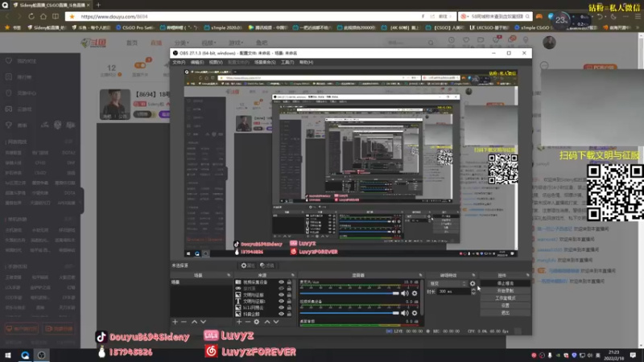The image size is (644, 362).
Task: Open the Windows Start menu
Action: [8, 355]
